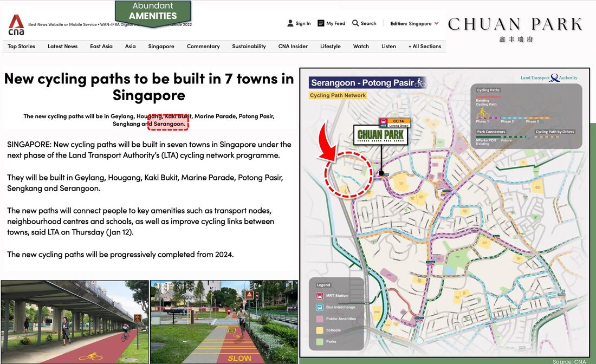Click the Existing Cycling Path legend label

click(x=486, y=102)
